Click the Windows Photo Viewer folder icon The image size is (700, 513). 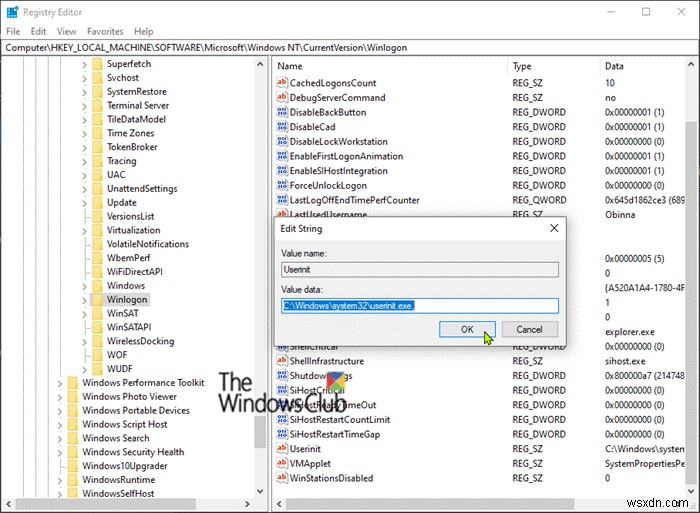coord(73,396)
